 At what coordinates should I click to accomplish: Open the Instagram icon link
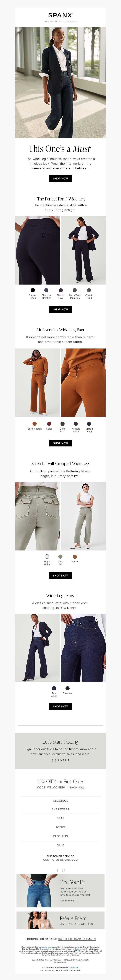(64, 870)
